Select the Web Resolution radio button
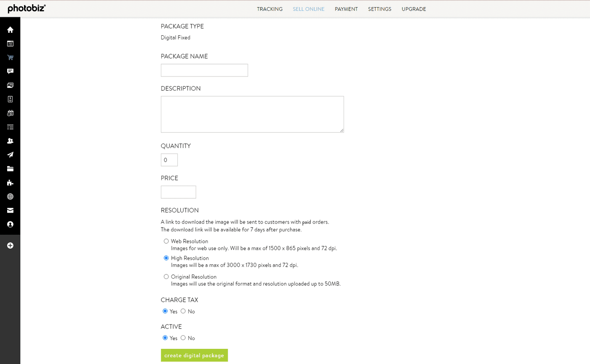The width and height of the screenshot is (590, 364). (166, 241)
